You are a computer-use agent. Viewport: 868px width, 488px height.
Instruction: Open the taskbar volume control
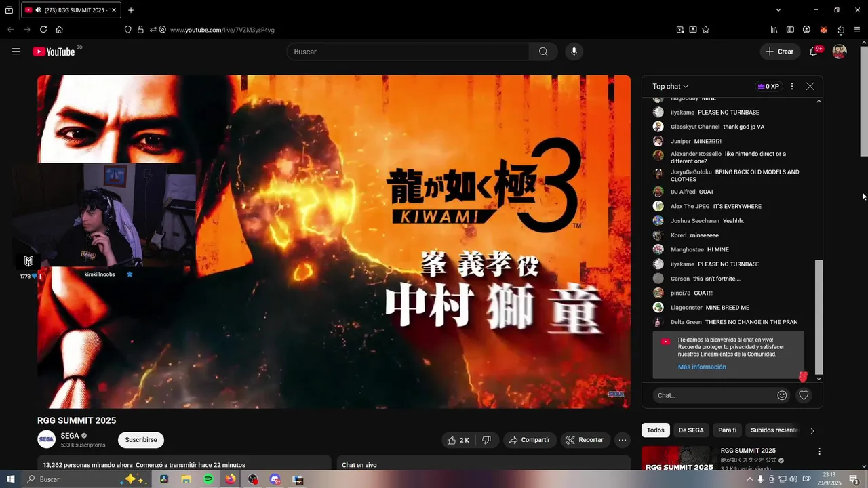click(x=793, y=479)
